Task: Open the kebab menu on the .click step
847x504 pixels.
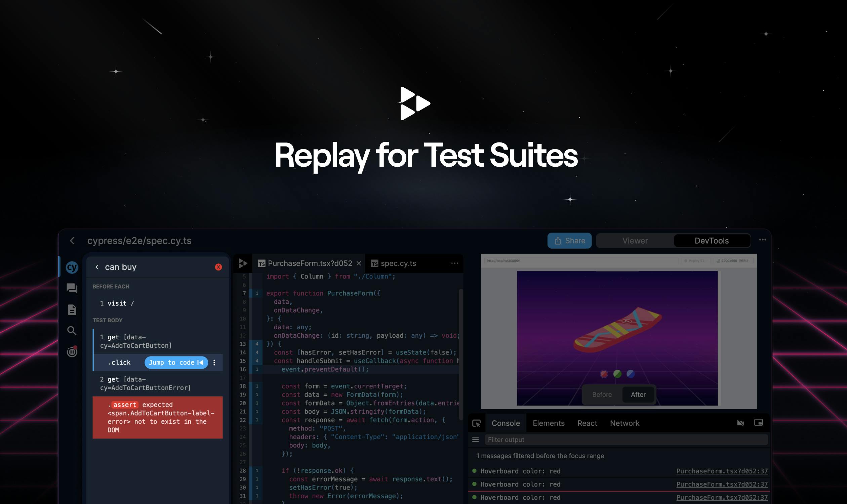Action: (x=214, y=363)
